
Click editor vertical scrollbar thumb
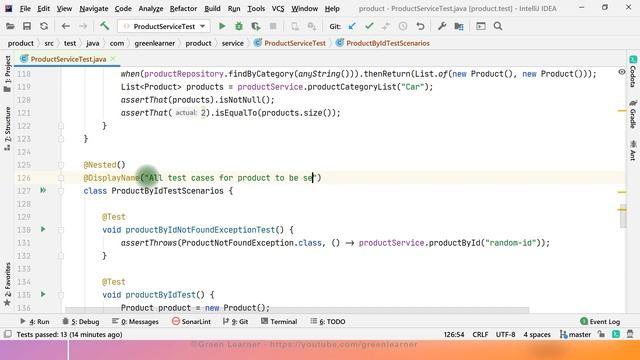[x=623, y=216]
